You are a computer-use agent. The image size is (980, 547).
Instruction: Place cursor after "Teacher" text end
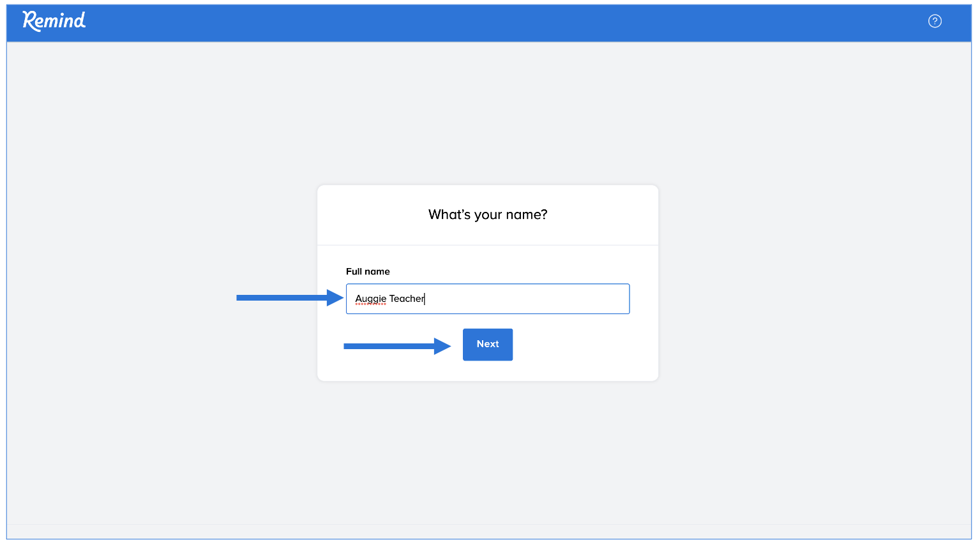click(x=425, y=299)
